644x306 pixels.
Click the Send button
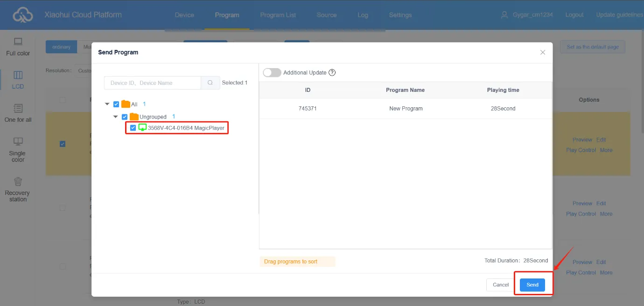click(x=532, y=285)
